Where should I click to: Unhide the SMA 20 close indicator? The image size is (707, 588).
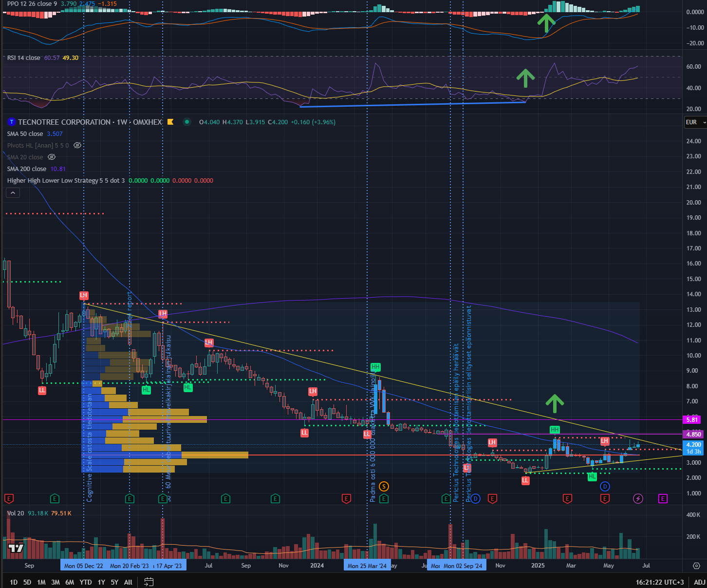[52, 157]
